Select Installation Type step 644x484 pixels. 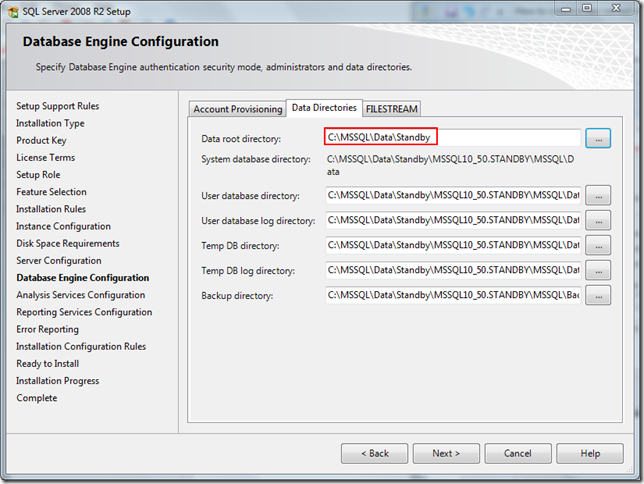(x=50, y=123)
